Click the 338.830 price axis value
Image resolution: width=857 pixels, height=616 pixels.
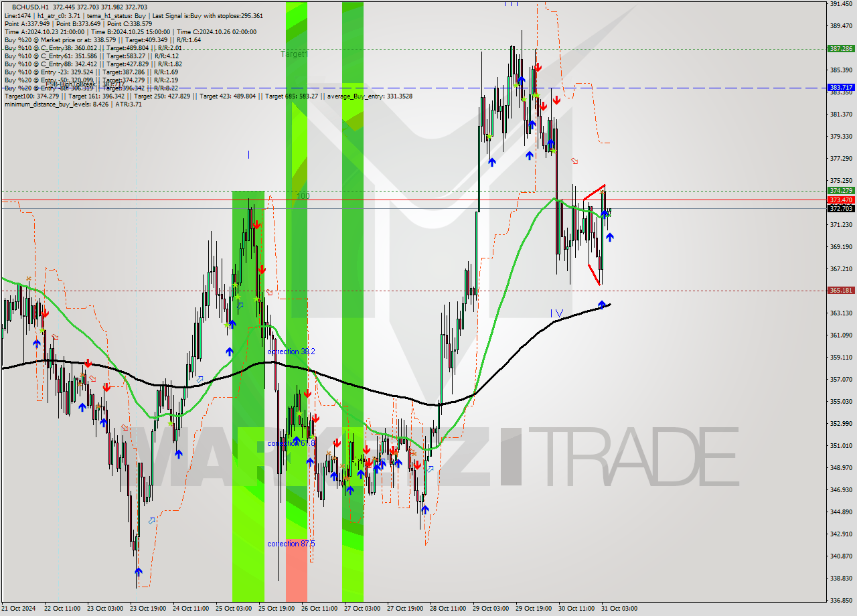(x=841, y=578)
